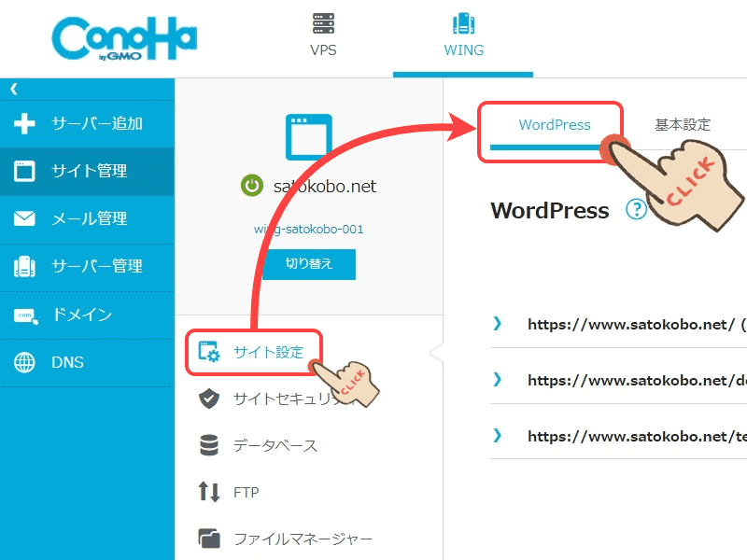Open ドメイン in the sidebar
Screen dimensions: 747x560
tap(82, 315)
